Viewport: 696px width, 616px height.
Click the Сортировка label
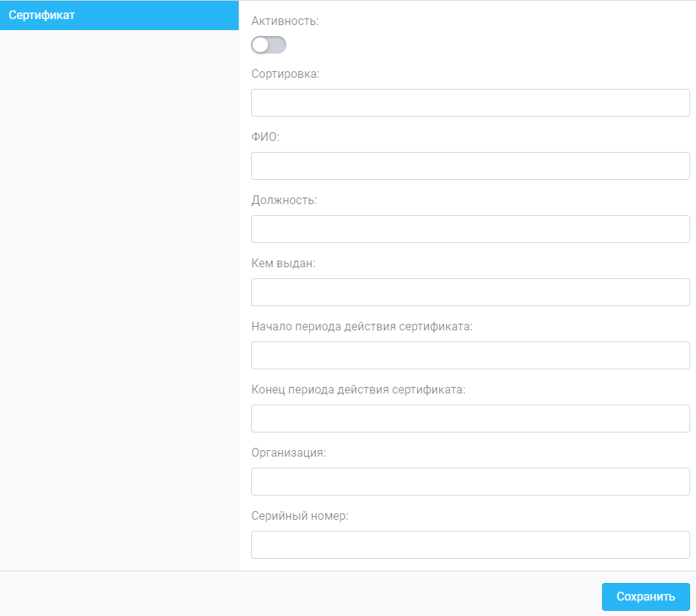(285, 74)
